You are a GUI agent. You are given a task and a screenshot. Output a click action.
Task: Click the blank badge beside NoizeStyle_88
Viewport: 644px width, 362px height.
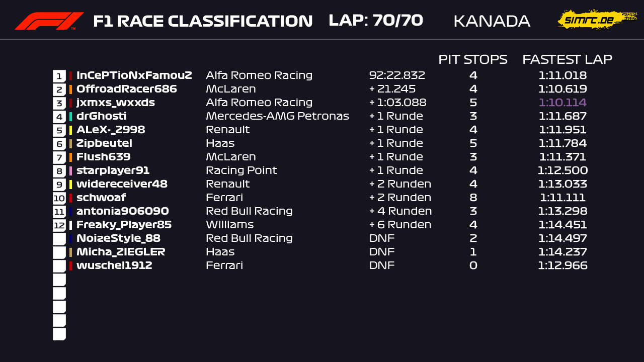(59, 239)
